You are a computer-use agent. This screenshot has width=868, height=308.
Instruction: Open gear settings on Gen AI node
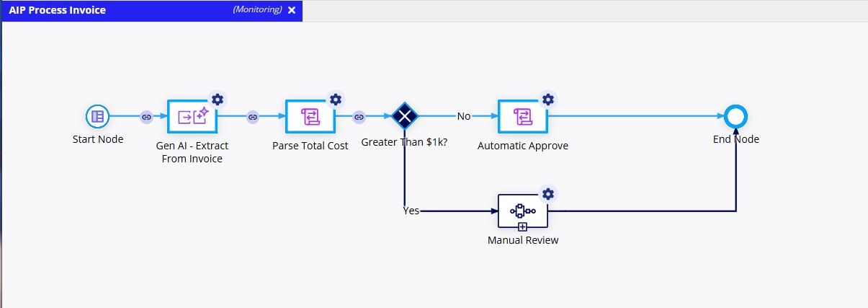coord(218,99)
